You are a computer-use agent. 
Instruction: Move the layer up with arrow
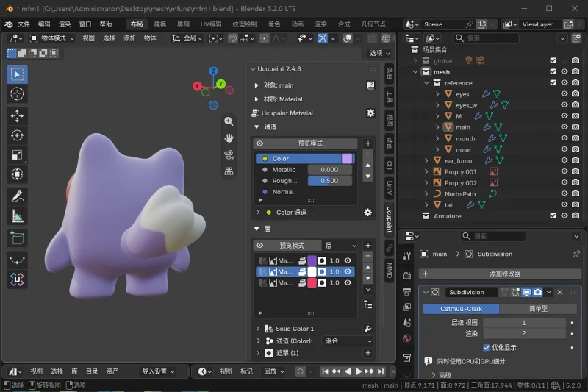368,268
